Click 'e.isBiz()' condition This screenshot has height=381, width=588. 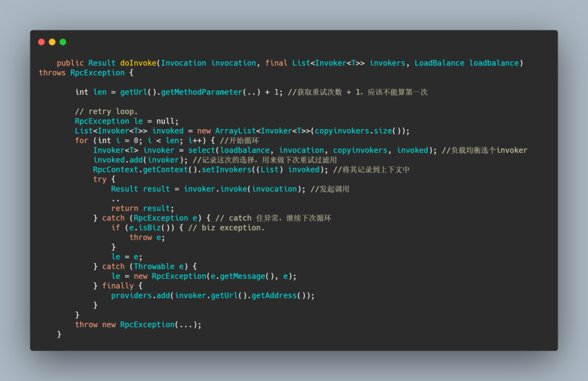[x=150, y=228]
